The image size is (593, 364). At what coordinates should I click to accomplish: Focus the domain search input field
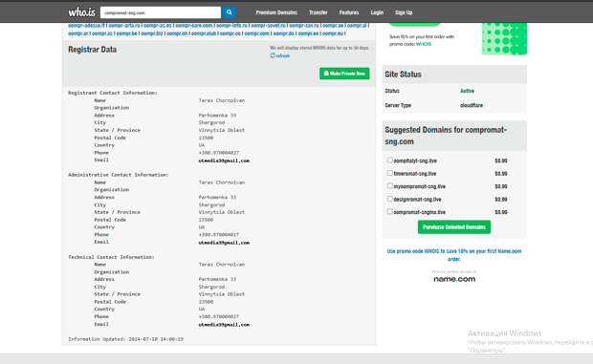click(161, 12)
